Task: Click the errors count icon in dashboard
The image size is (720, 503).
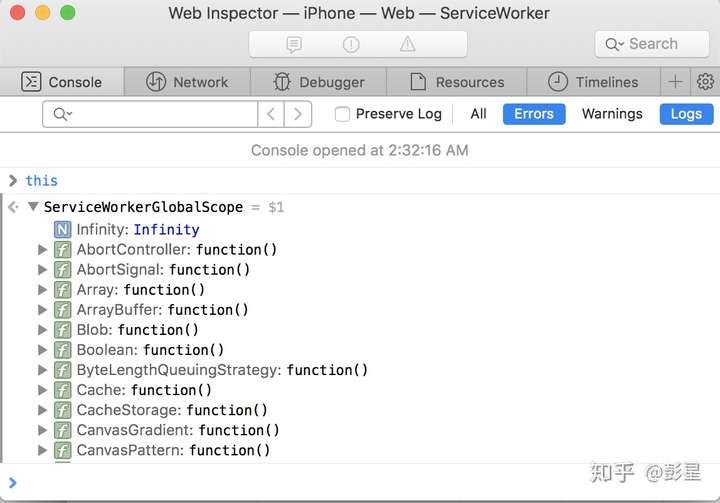Action: [351, 44]
